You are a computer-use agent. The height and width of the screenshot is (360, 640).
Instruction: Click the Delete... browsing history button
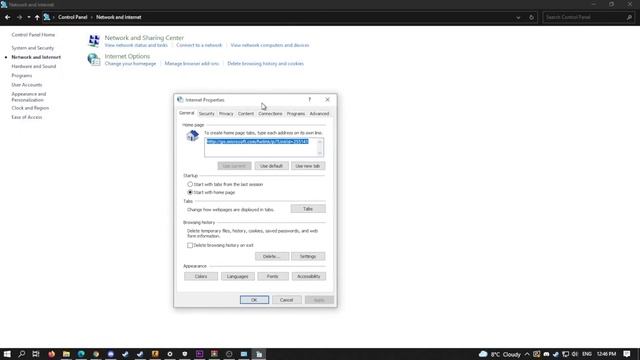(x=272, y=256)
